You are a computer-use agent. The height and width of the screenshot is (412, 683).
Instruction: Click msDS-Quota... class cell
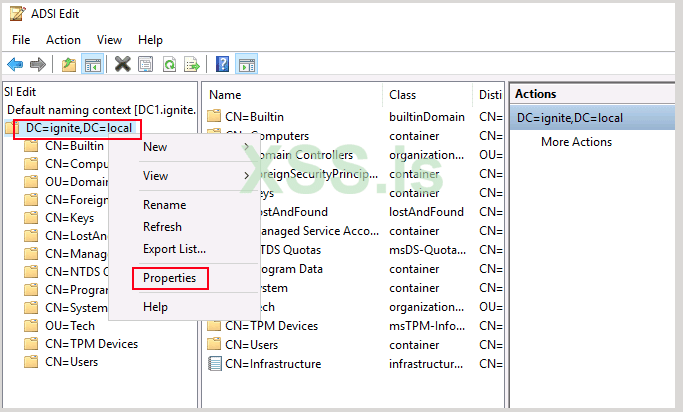[427, 250]
